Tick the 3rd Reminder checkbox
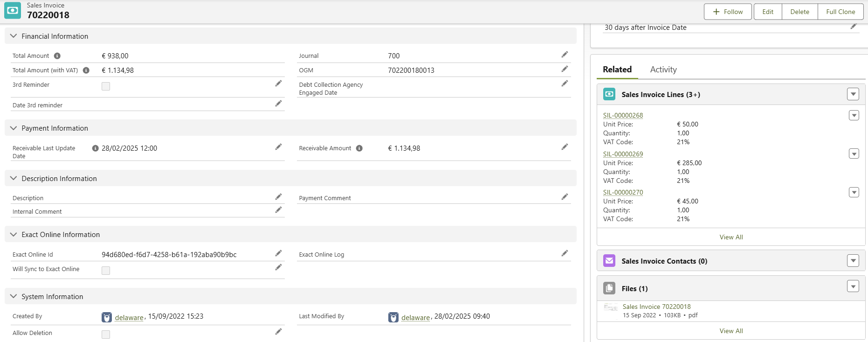This screenshot has width=868, height=342. (x=106, y=86)
